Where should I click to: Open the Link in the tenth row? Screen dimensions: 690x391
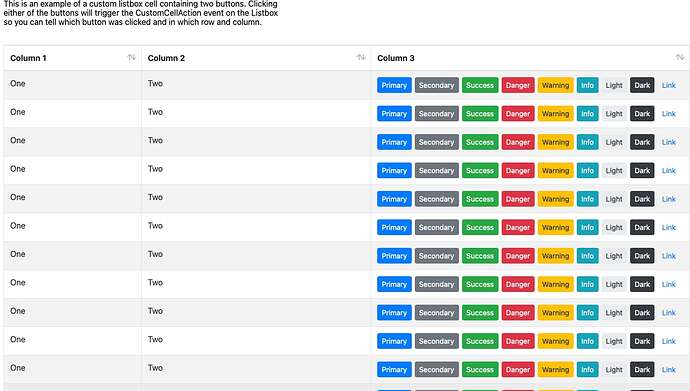tap(668, 341)
